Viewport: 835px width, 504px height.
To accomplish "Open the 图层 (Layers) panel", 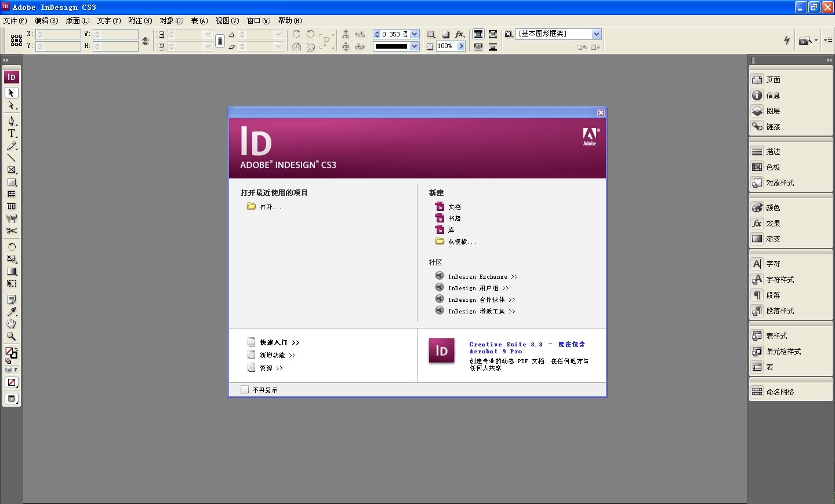I will click(773, 111).
